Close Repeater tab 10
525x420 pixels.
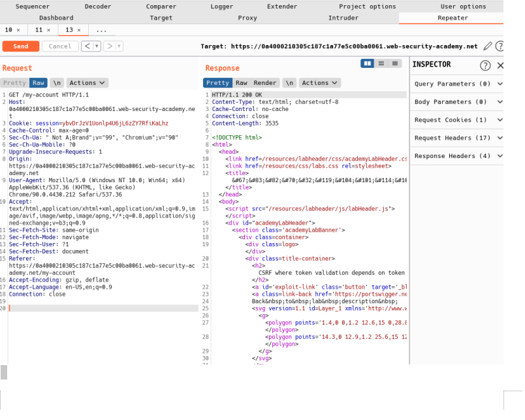pos(18,30)
